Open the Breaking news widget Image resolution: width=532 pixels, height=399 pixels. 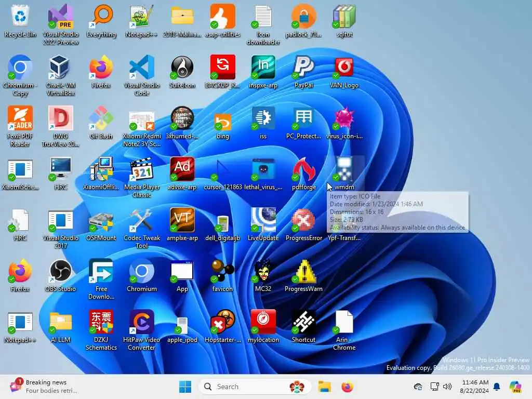click(x=44, y=387)
